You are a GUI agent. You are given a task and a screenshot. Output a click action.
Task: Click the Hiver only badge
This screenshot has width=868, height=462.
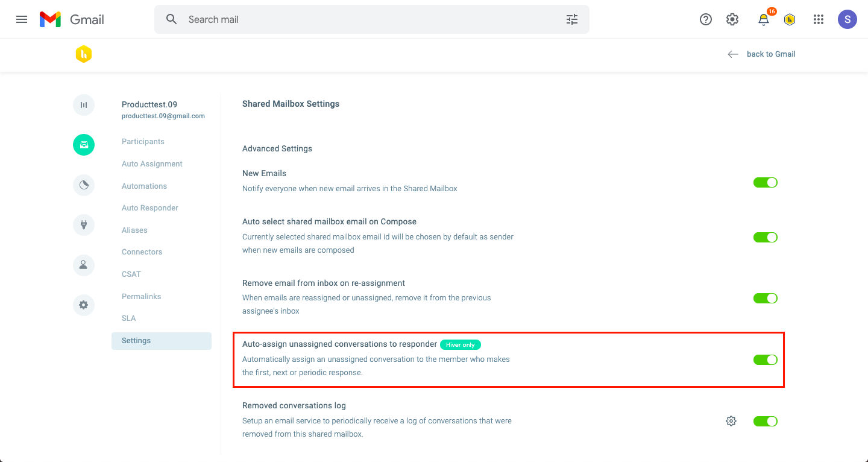461,345
